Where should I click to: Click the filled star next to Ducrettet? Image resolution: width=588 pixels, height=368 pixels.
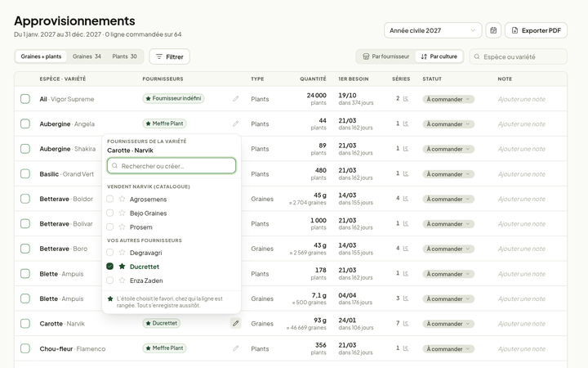[x=122, y=267]
